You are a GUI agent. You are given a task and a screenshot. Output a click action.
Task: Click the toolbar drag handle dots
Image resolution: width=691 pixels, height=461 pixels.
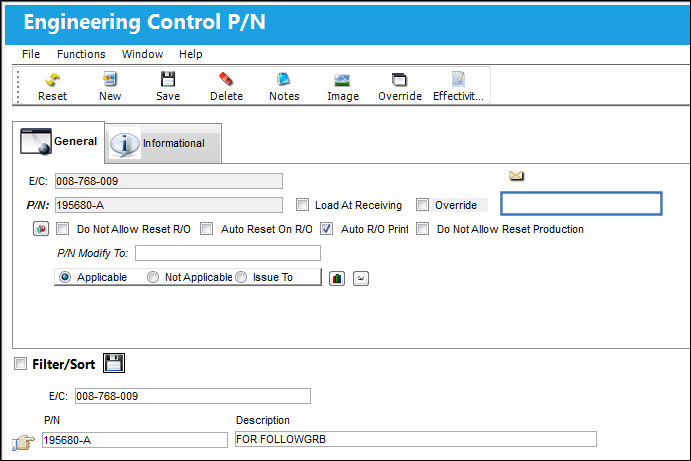tap(18, 86)
